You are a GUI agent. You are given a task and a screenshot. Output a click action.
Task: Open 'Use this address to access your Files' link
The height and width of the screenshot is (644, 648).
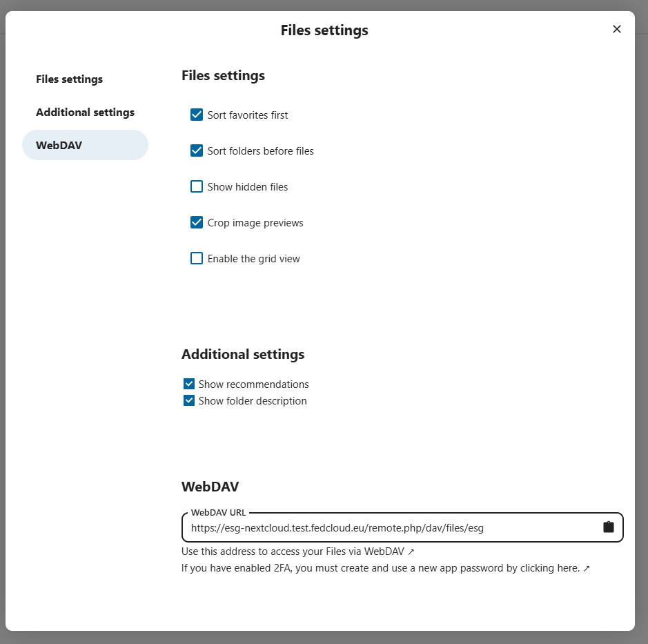tap(297, 552)
